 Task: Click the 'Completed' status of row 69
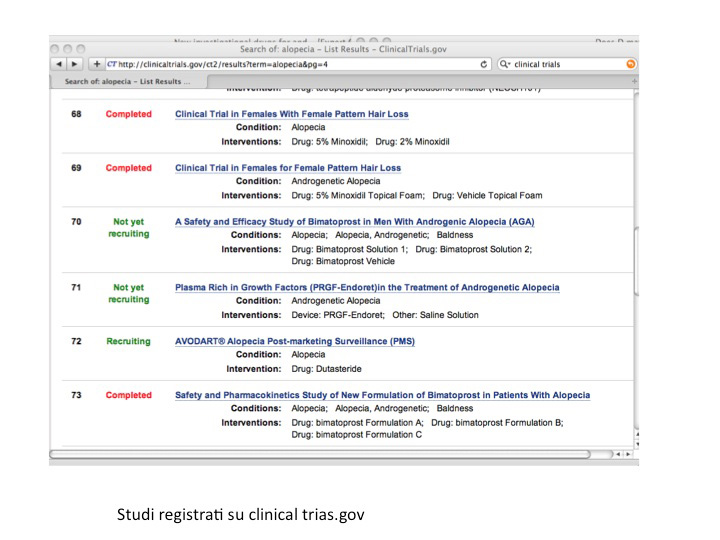[129, 168]
